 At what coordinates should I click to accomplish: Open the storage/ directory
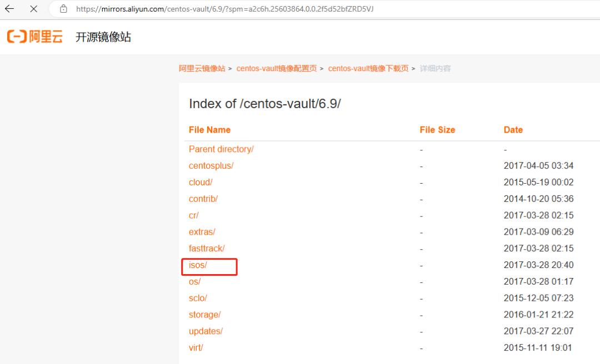pyautogui.click(x=204, y=315)
